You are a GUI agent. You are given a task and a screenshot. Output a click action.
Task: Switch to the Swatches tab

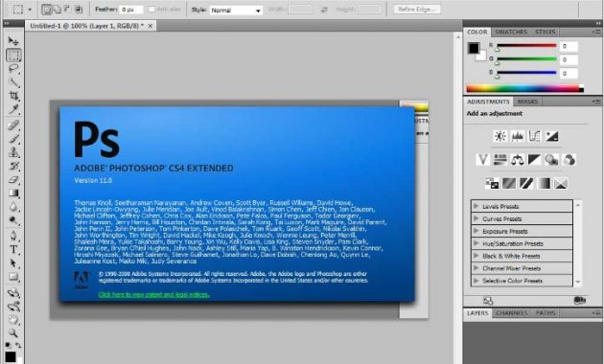(x=511, y=32)
